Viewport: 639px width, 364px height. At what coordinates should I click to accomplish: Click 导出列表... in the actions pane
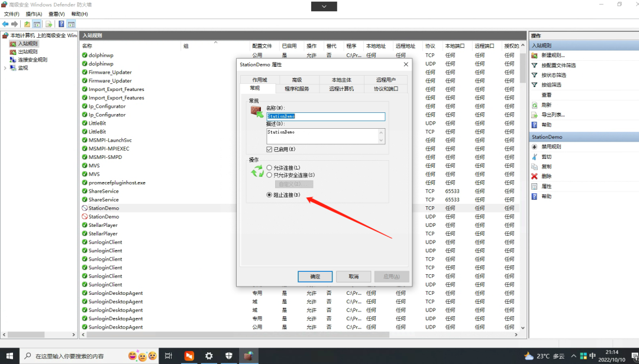(x=553, y=115)
